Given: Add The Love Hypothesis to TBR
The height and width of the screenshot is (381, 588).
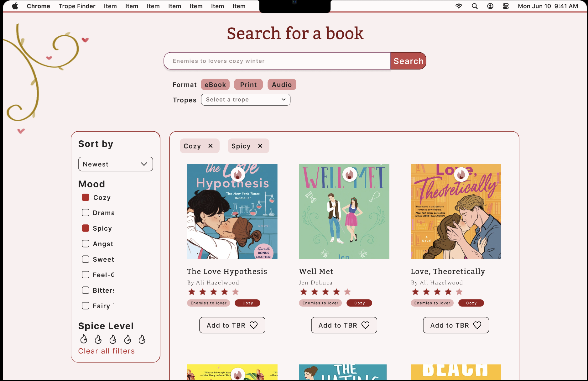Looking at the screenshot, I should point(232,325).
